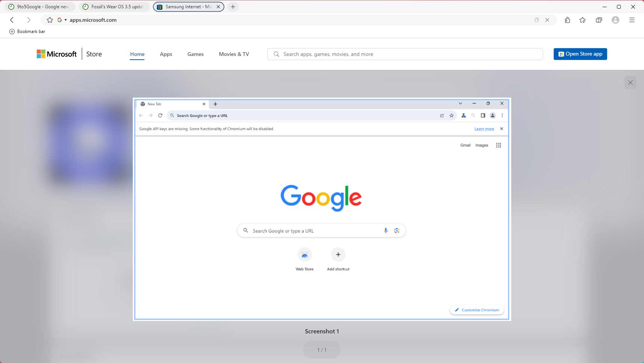Close the Samsung Internet tab
The image size is (644, 363).
click(218, 7)
